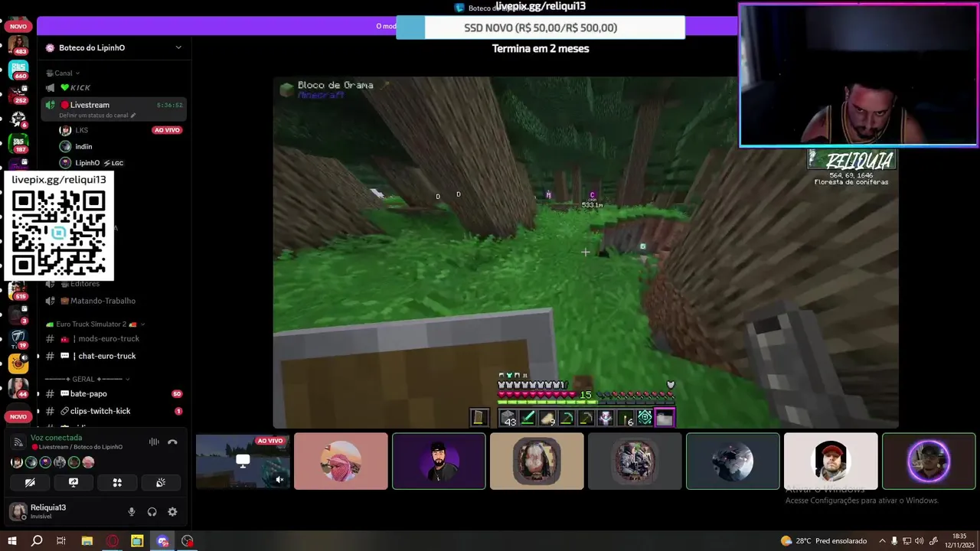Toggle headphone deafen next to Reliquia13
This screenshot has width=980, height=551.
pos(152,512)
